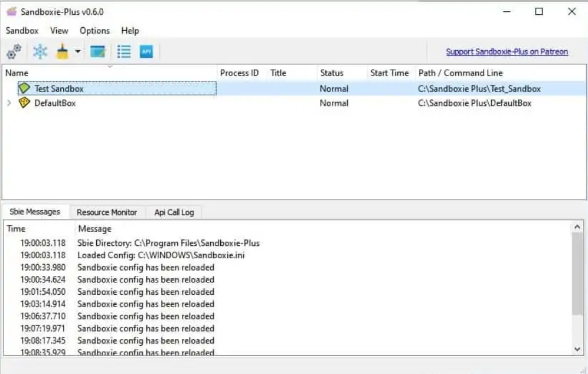
Task: Select the Loaded Config message row
Action: (x=288, y=255)
